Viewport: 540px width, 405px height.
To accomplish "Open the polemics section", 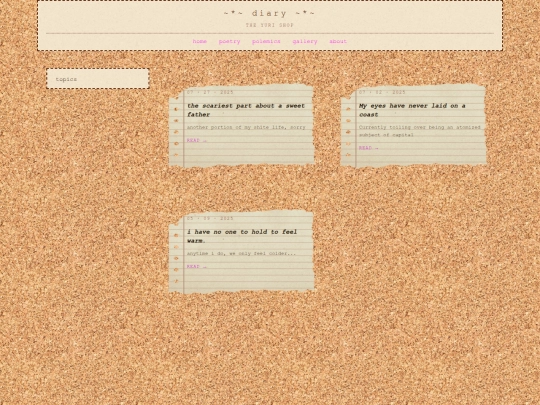I will pos(266,41).
